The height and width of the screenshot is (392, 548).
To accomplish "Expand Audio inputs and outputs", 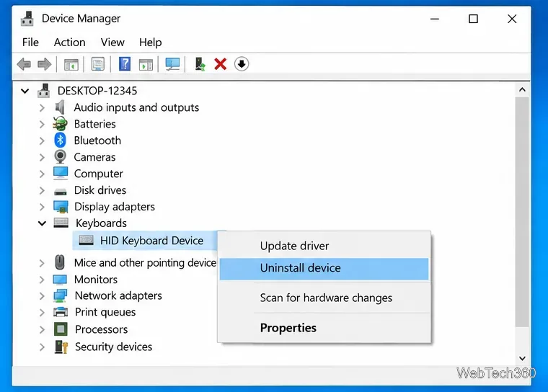I will [42, 107].
